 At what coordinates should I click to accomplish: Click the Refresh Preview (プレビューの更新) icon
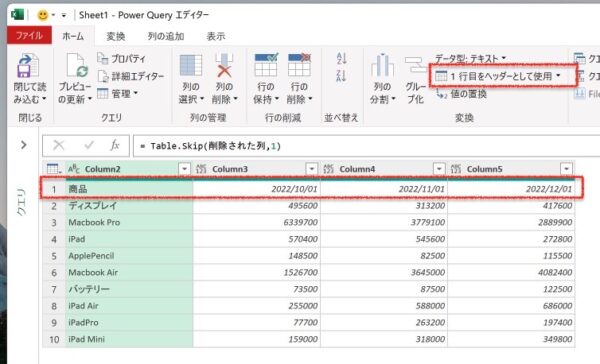[x=77, y=66]
